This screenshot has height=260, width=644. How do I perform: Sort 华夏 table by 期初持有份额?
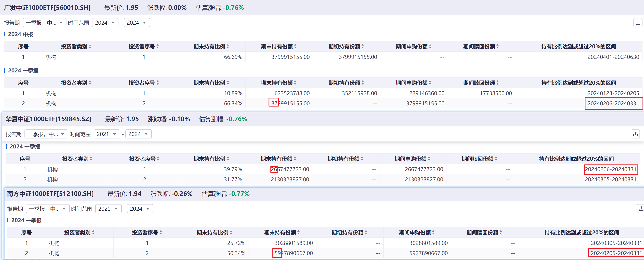coord(345,159)
